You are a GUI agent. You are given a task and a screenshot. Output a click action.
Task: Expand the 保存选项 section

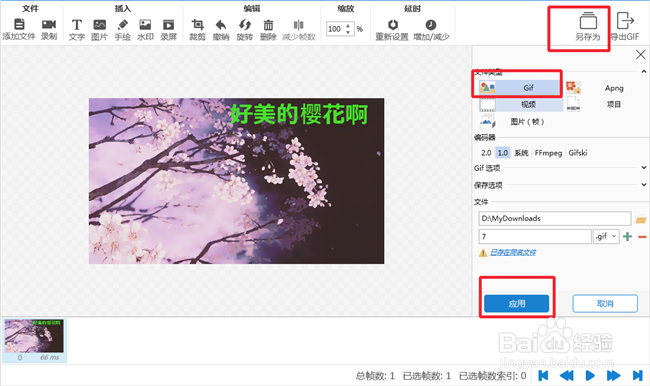pyautogui.click(x=643, y=185)
